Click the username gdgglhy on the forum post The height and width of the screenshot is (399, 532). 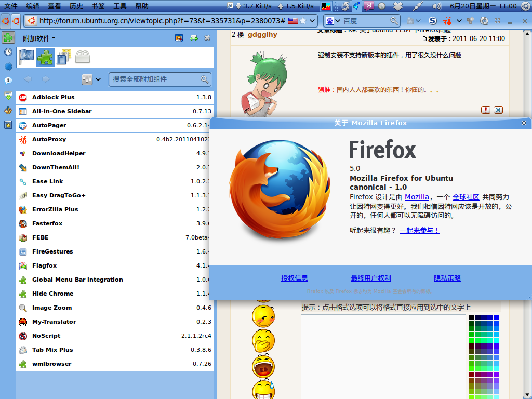tap(262, 35)
